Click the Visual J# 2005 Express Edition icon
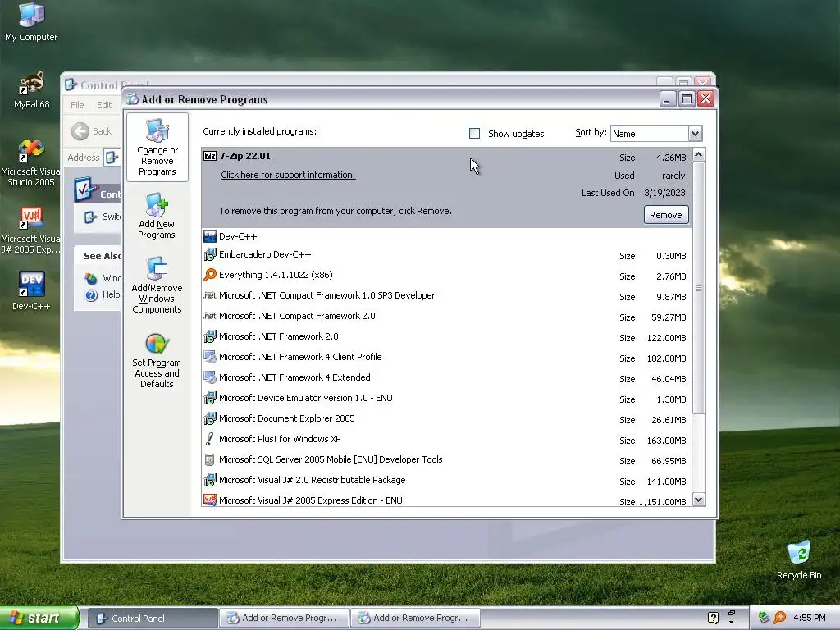 click(210, 500)
